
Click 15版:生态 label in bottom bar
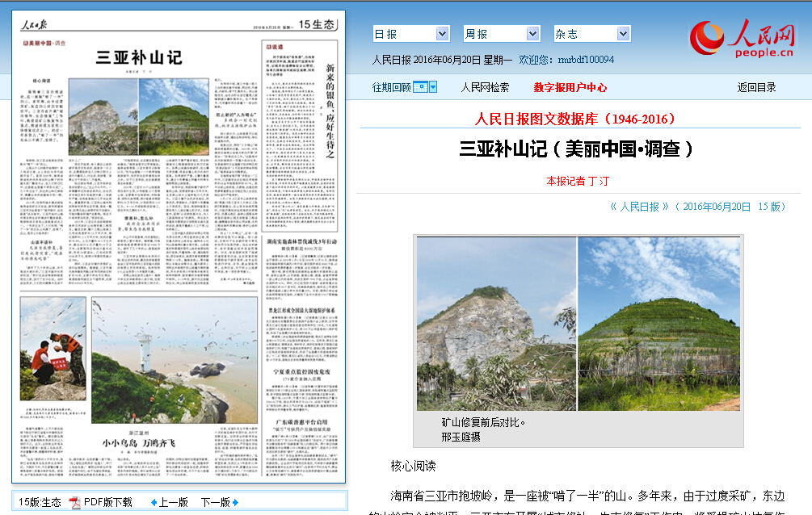40,502
